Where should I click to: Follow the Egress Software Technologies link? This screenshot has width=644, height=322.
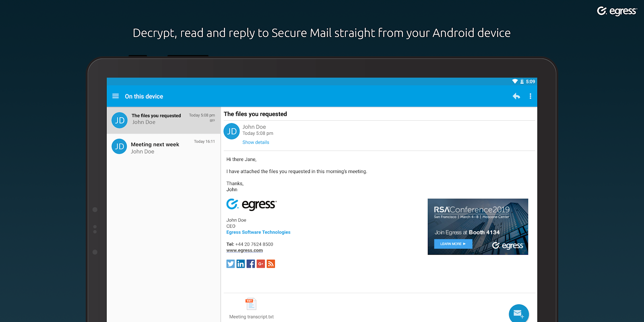tap(258, 232)
